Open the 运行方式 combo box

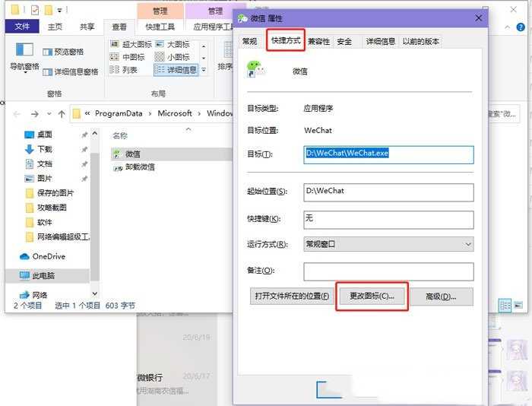coord(388,244)
